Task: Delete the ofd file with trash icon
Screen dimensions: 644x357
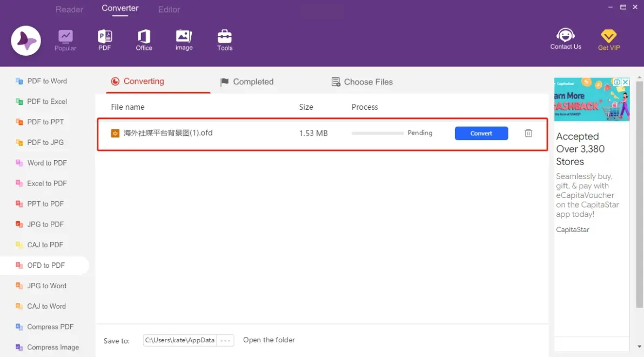Action: (x=528, y=133)
